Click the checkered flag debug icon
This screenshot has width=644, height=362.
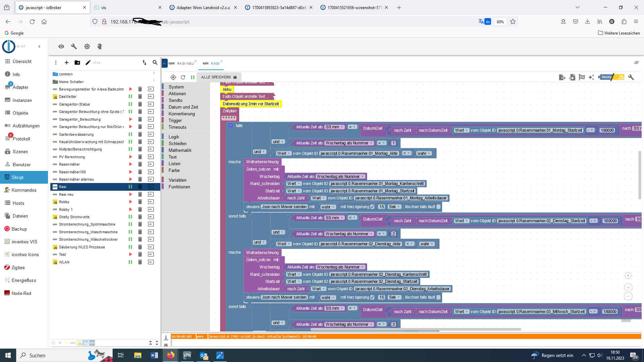[x=582, y=77]
